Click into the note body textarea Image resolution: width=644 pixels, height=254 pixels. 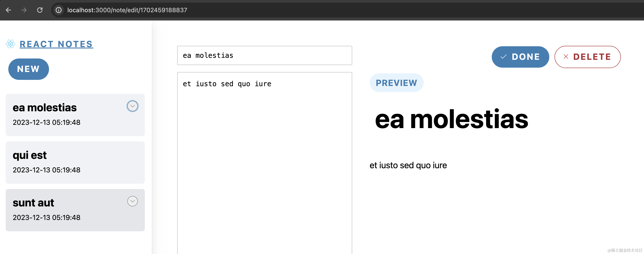click(264, 162)
